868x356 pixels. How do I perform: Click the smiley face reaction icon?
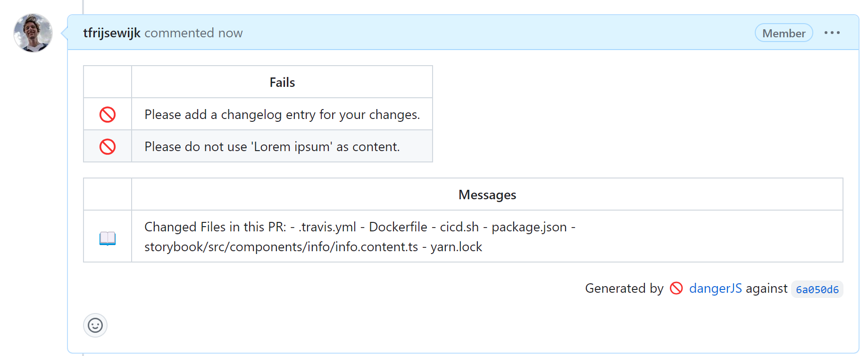[x=95, y=325]
